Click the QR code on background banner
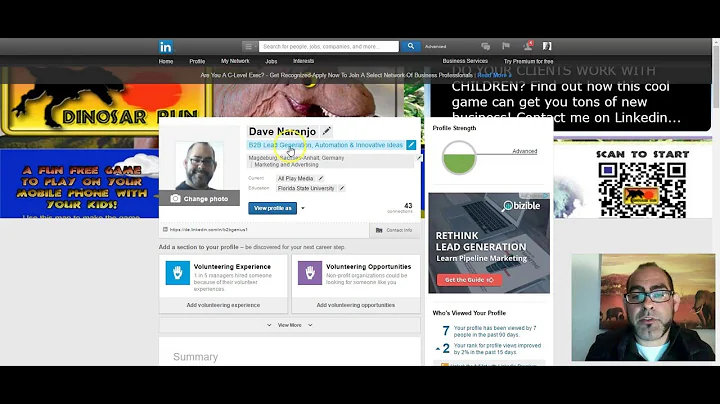The height and width of the screenshot is (404, 720). [x=642, y=190]
